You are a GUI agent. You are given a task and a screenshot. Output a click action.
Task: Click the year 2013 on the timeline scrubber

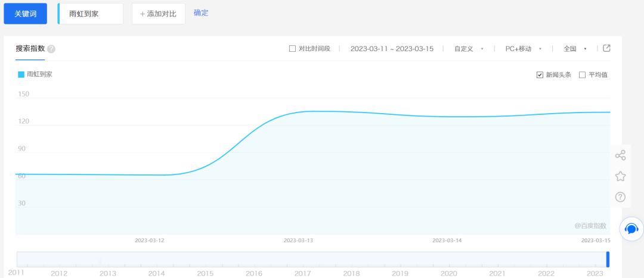coord(107,273)
